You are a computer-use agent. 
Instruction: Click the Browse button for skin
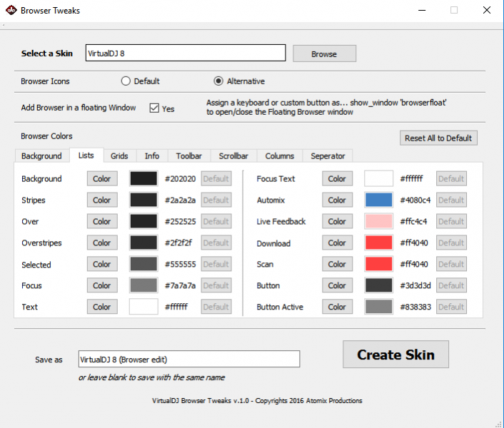click(x=324, y=53)
